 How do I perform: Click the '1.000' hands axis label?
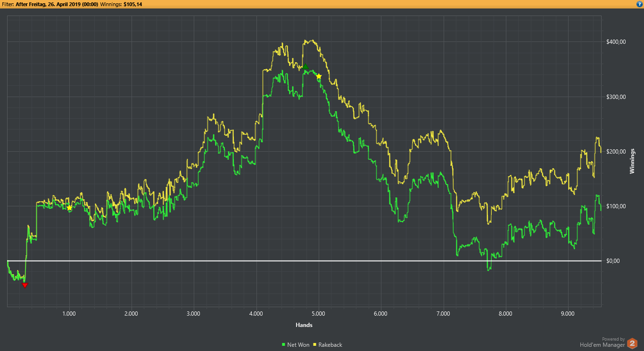tap(69, 313)
